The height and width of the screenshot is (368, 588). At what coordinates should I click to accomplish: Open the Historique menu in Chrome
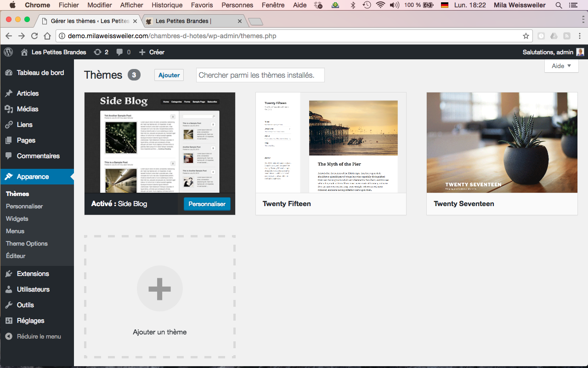167,5
